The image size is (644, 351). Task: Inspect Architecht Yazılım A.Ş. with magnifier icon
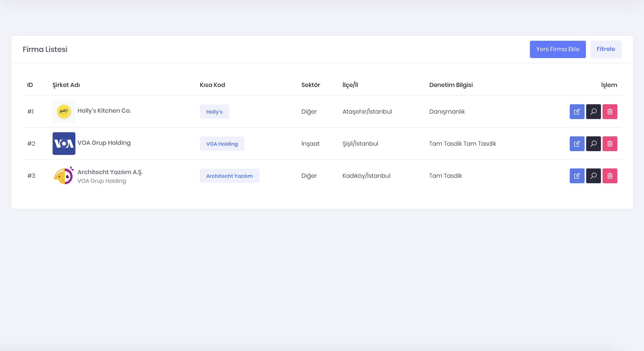[x=593, y=176]
